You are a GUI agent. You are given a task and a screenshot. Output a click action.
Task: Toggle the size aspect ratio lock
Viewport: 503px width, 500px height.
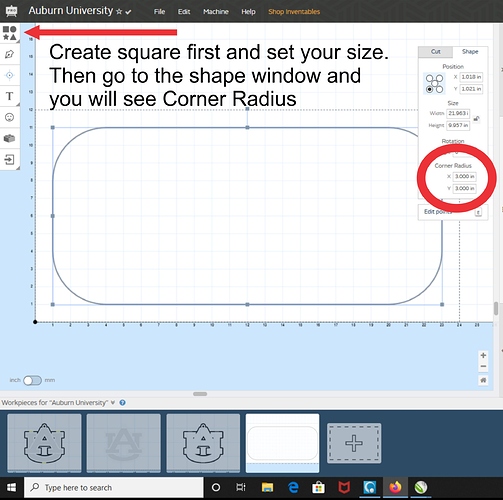pyautogui.click(x=477, y=119)
